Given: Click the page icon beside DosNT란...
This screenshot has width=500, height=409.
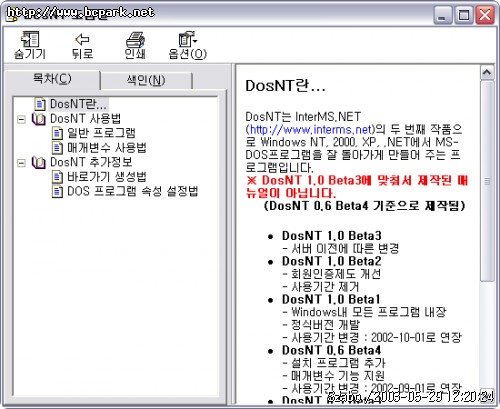Looking at the screenshot, I should click(40, 104).
